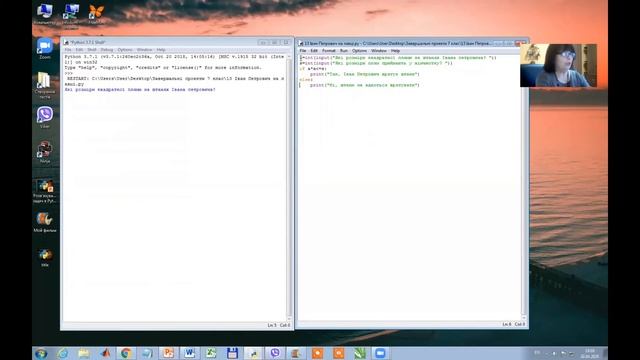640x360 pixels.
Task: Open File menu in Python Shell window
Action: point(68,50)
